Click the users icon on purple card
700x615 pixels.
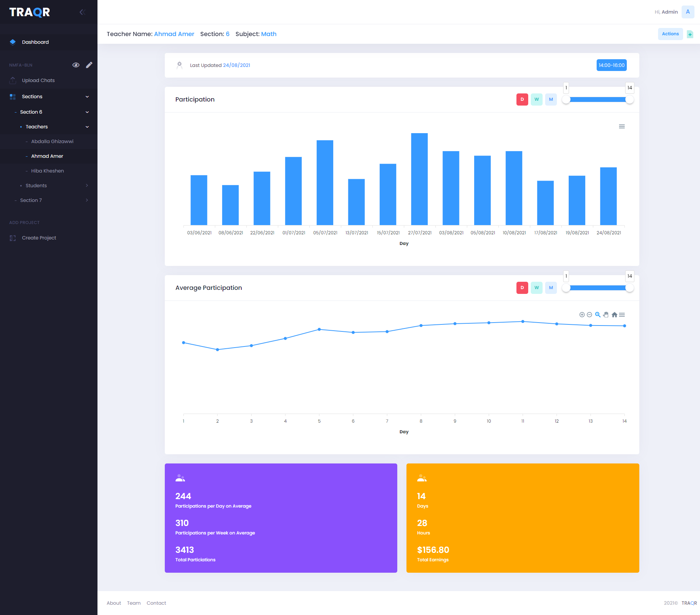[x=180, y=478]
